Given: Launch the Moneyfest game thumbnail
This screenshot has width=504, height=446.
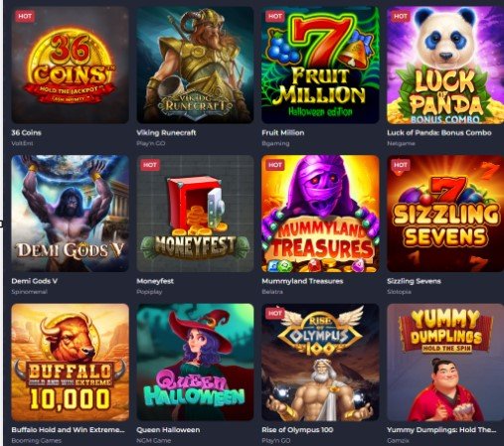Looking at the screenshot, I should (x=195, y=214).
